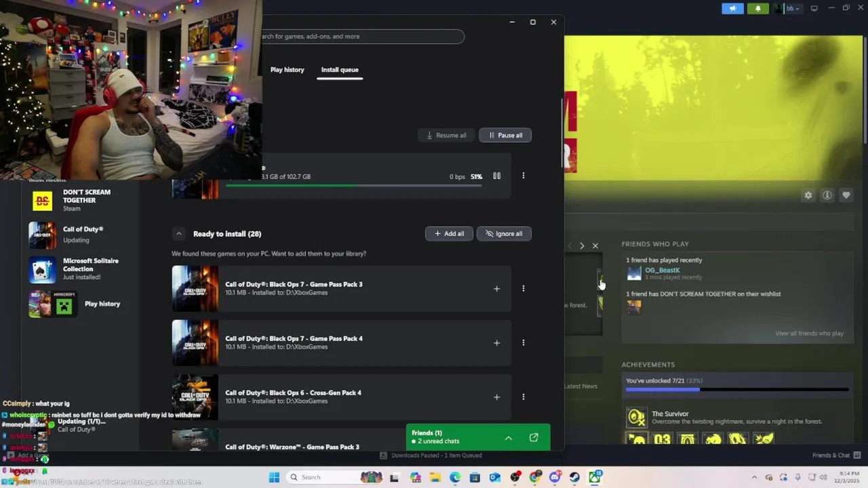This screenshot has height=488, width=868.
Task: Open Microsoft Store from the taskbar
Action: pos(475,477)
